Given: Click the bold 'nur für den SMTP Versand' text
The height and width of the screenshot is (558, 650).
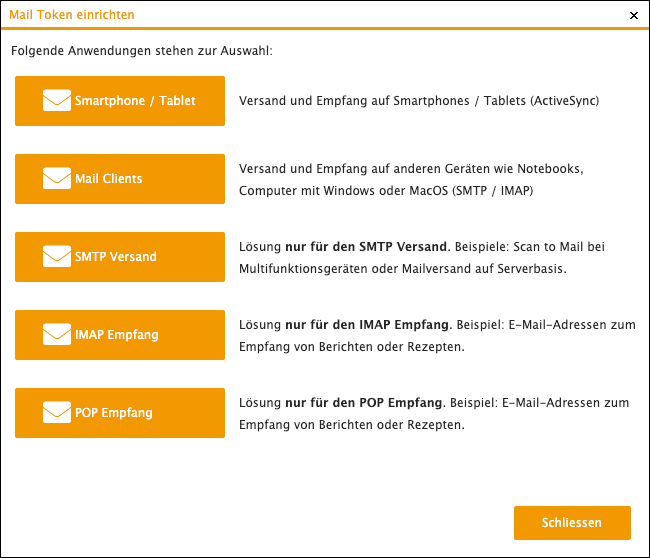Looking at the screenshot, I should coord(366,247).
